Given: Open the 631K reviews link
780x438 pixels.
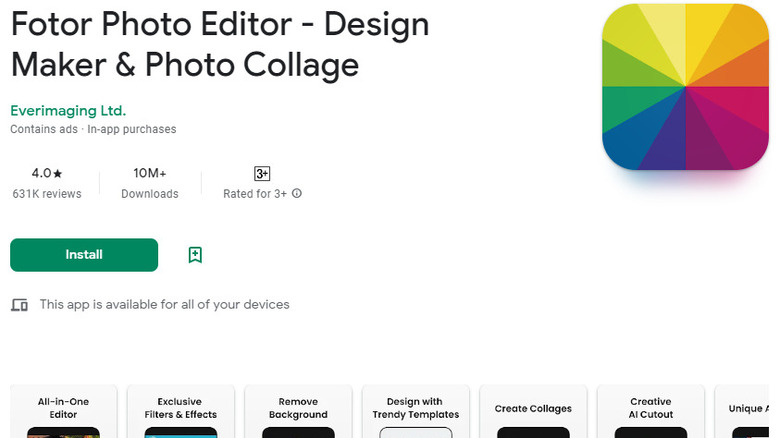Looking at the screenshot, I should (47, 194).
